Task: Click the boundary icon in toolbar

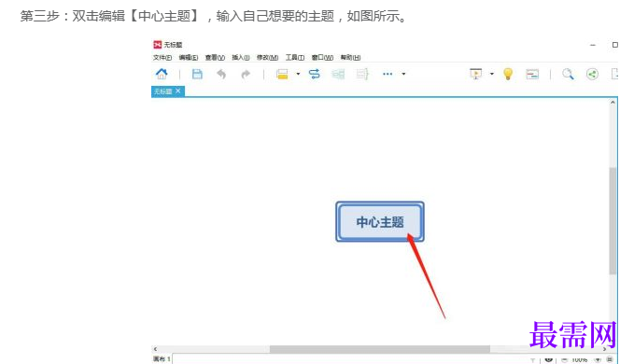Action: [338, 74]
